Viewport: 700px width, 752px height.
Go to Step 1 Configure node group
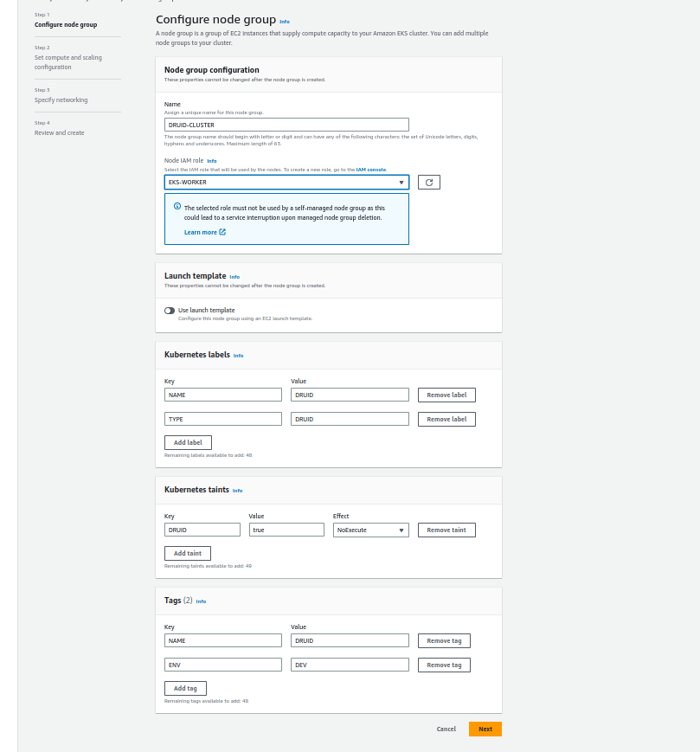66,25
